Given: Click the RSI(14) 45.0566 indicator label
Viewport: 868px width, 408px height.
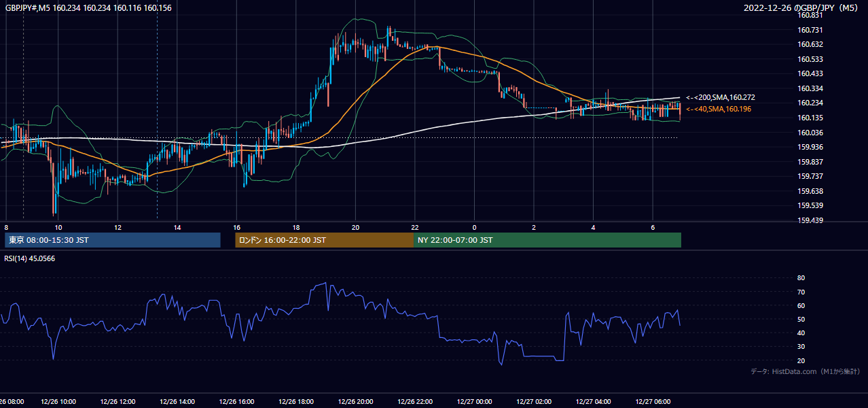Looking at the screenshot, I should tap(30, 258).
